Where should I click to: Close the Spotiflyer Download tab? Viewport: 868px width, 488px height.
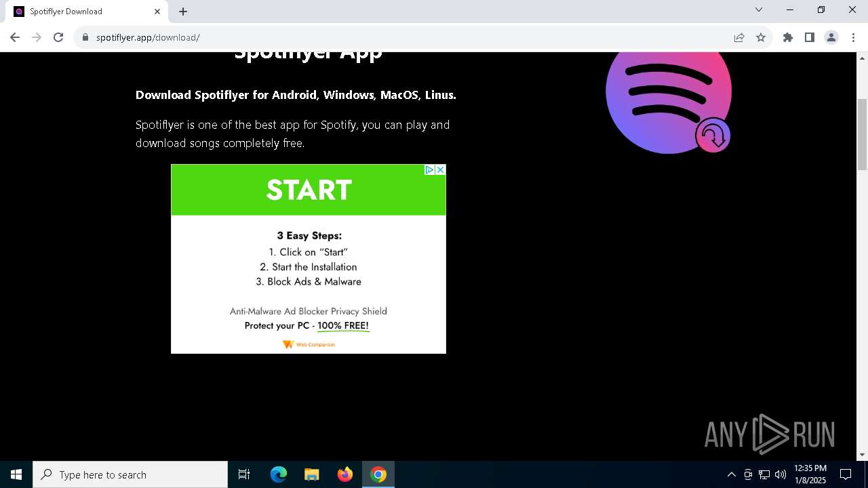pyautogui.click(x=157, y=12)
